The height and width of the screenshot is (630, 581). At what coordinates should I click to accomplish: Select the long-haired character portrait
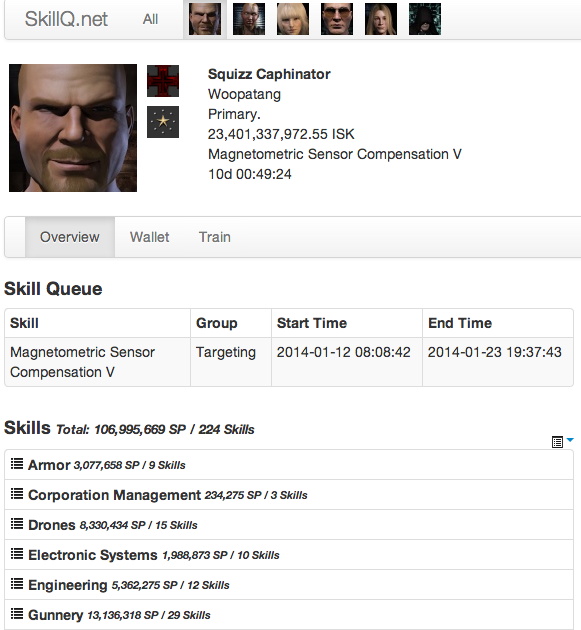tap(381, 19)
